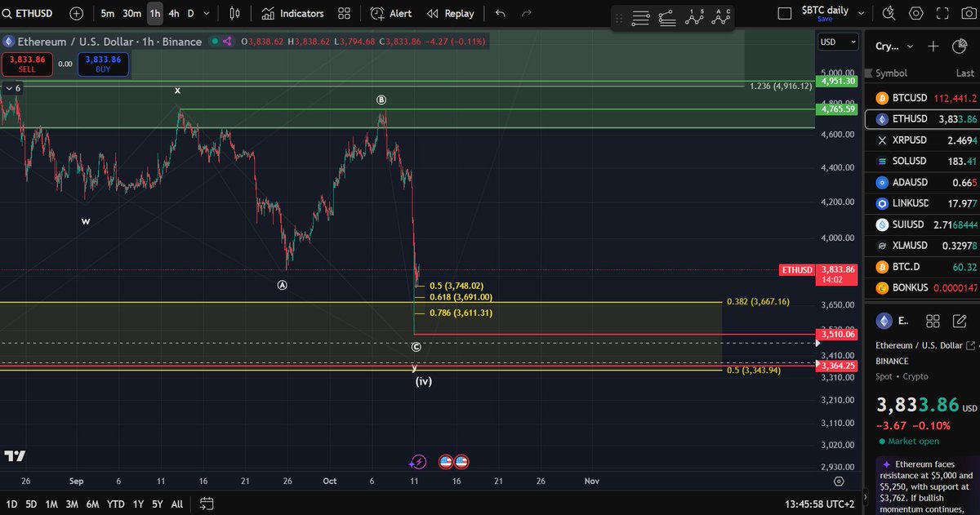Open the layout setup square icon

785,13
